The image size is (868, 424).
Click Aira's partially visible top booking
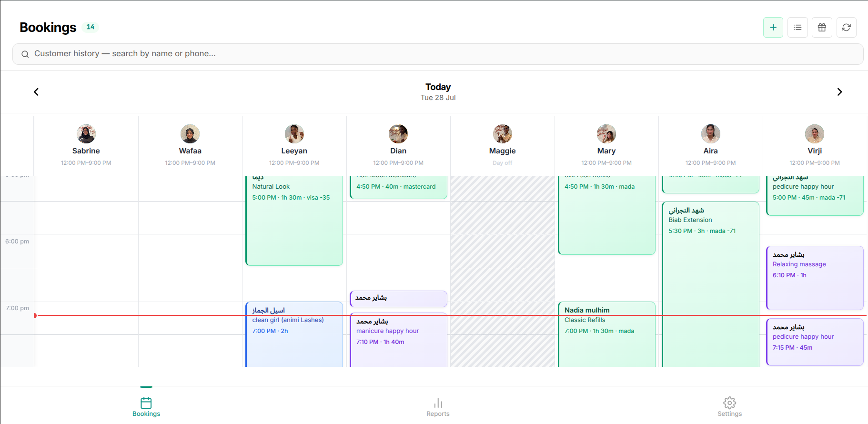711,185
